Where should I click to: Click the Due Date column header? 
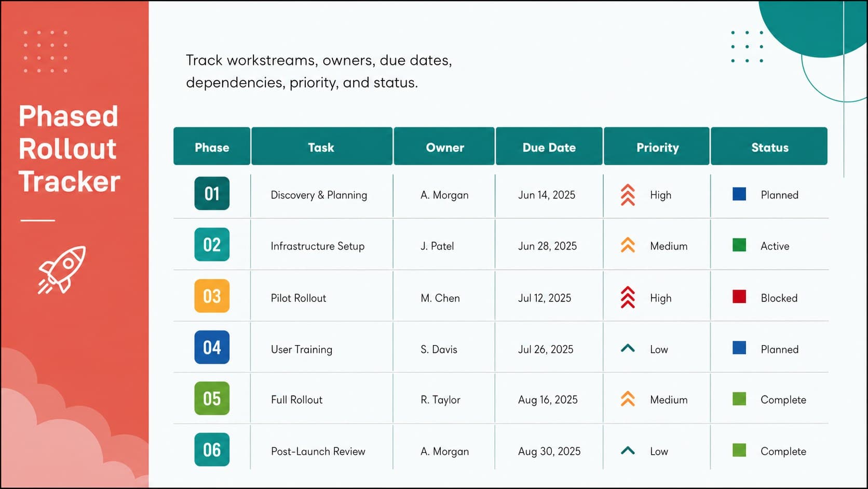point(549,146)
